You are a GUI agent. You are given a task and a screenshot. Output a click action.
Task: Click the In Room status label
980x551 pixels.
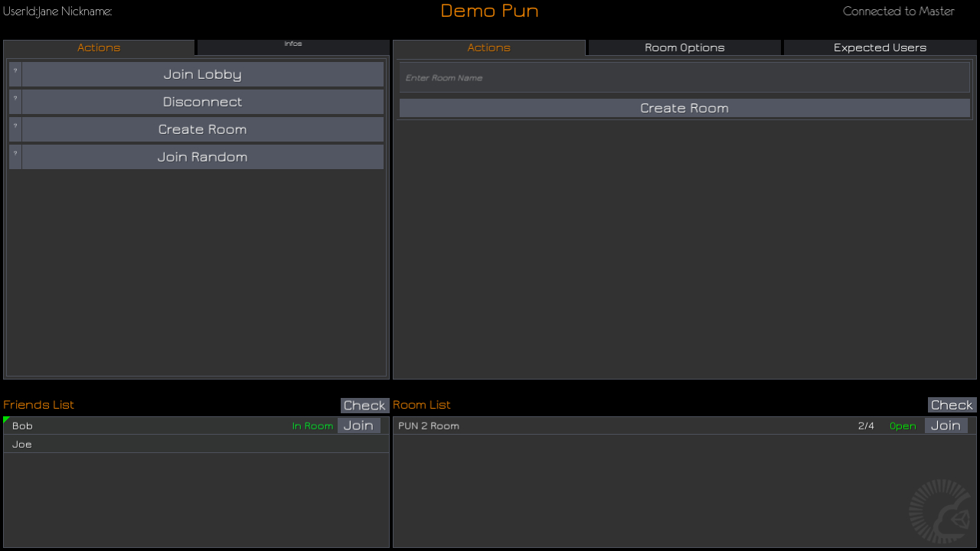click(x=312, y=426)
